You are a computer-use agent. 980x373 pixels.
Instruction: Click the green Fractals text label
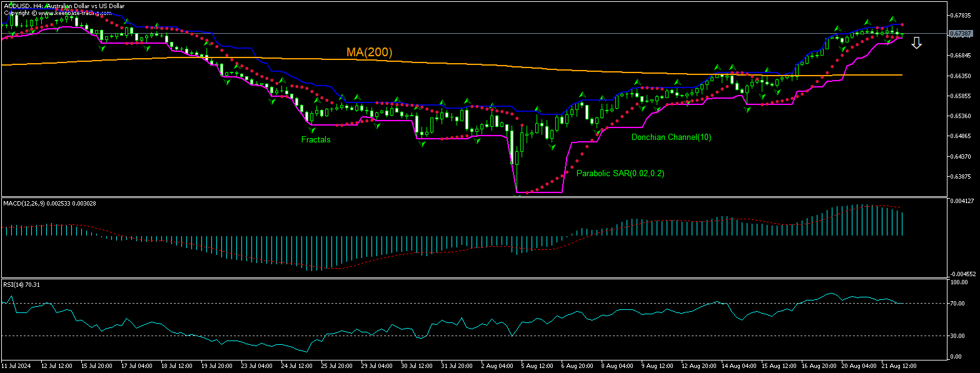316,140
